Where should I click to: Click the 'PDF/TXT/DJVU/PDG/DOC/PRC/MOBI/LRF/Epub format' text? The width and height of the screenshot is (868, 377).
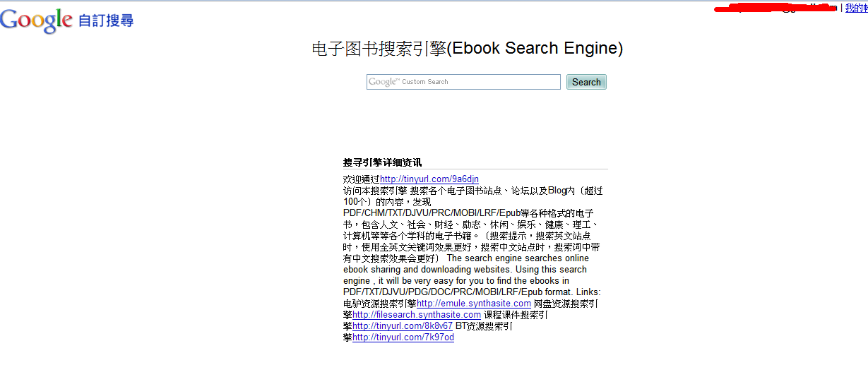pos(458,292)
